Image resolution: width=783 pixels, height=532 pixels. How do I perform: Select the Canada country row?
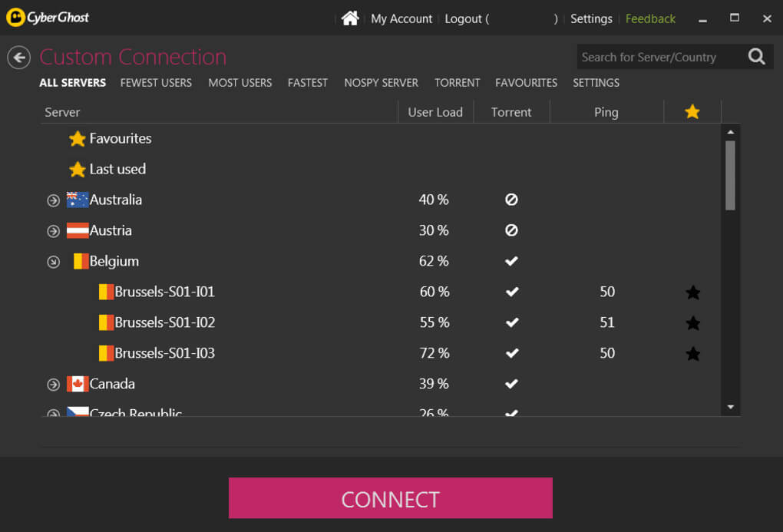[x=381, y=384]
